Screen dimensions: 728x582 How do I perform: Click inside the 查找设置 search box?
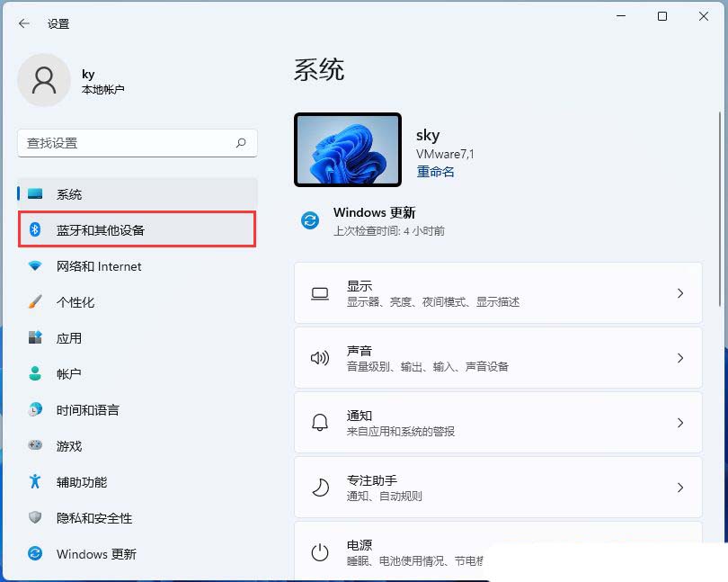tap(135, 144)
